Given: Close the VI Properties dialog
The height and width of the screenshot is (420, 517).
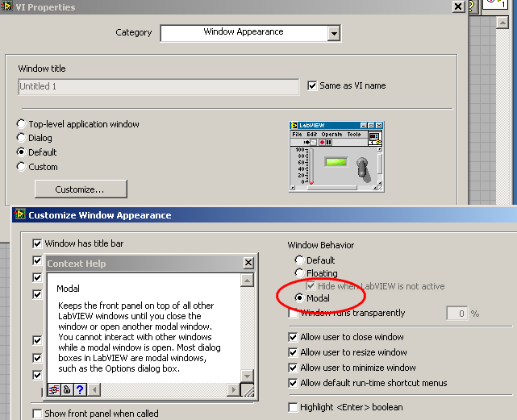Looking at the screenshot, I should (458, 6).
